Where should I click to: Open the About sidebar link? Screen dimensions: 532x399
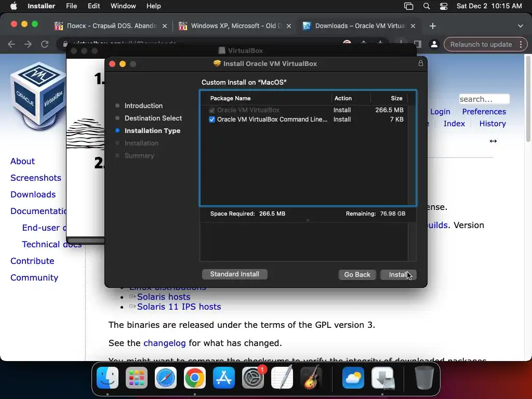pyautogui.click(x=22, y=161)
